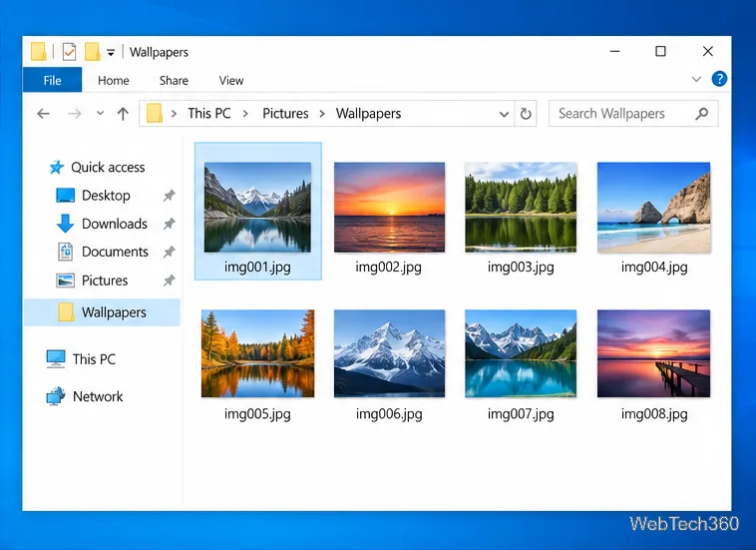Click the folder icon at title bar left
The image size is (756, 550).
(39, 52)
